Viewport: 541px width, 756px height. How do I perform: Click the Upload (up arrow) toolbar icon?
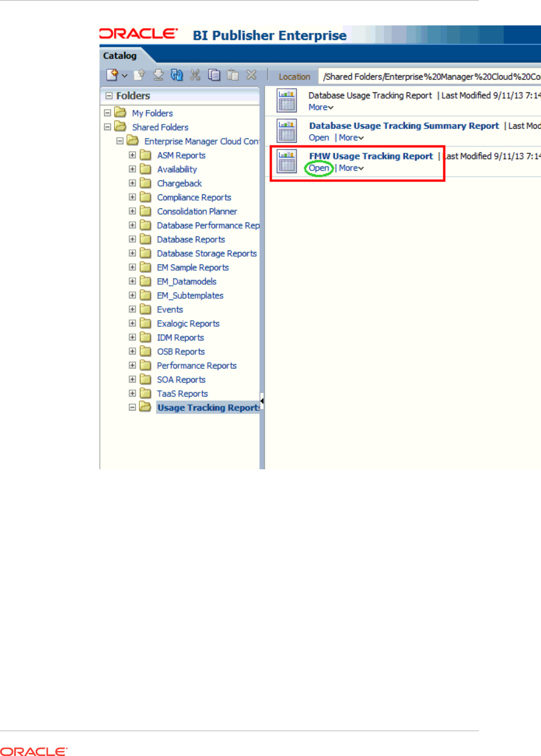tap(139, 75)
